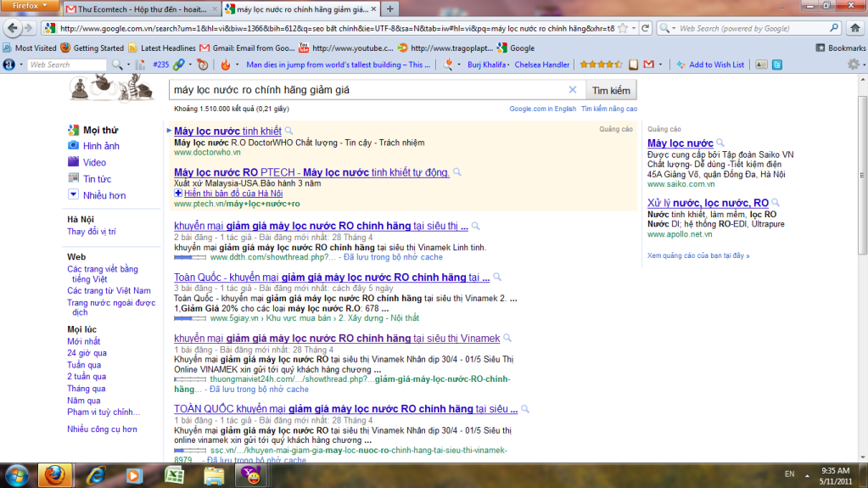Clear the Google search box with X
This screenshot has width=868, height=488.
point(573,90)
